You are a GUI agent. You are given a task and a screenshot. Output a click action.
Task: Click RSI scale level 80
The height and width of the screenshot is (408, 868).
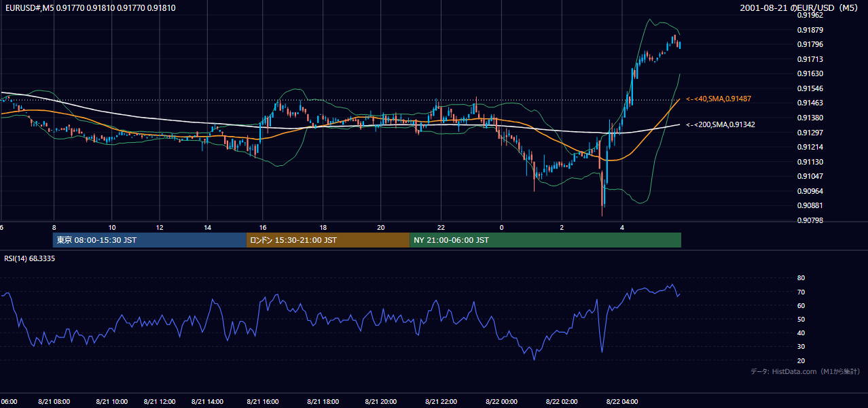(x=801, y=278)
